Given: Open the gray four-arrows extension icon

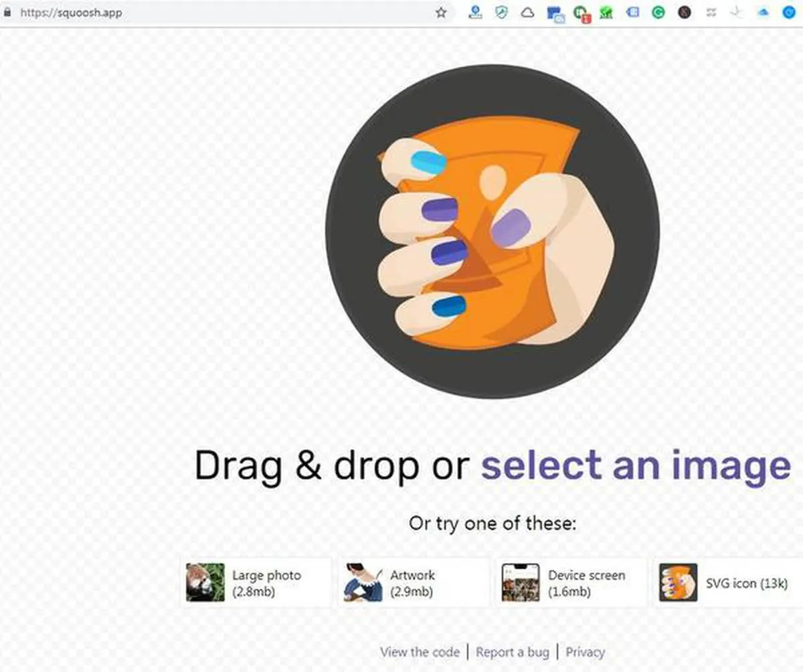Looking at the screenshot, I should [x=711, y=12].
